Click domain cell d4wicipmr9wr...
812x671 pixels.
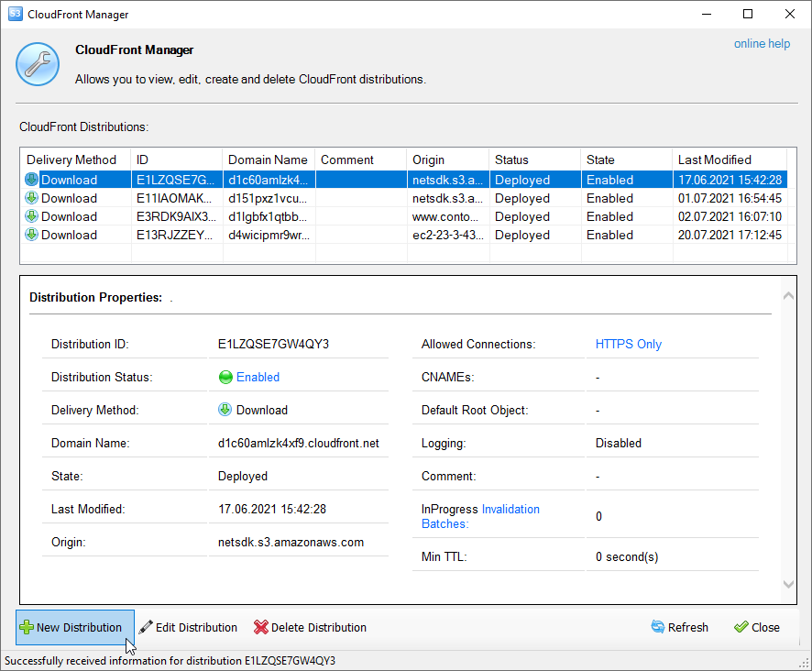click(x=269, y=235)
